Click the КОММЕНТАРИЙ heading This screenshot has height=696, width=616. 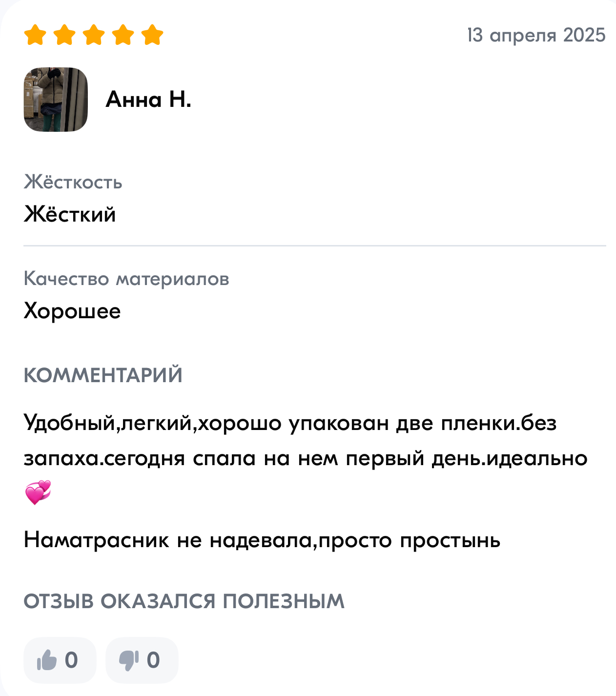(103, 375)
